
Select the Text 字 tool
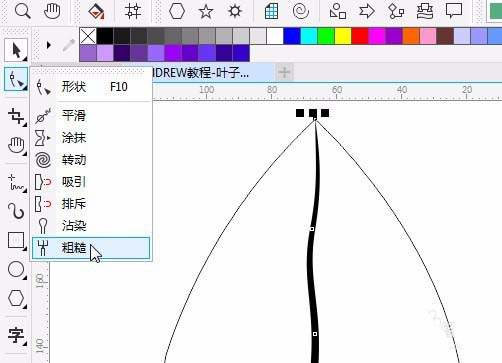16,335
